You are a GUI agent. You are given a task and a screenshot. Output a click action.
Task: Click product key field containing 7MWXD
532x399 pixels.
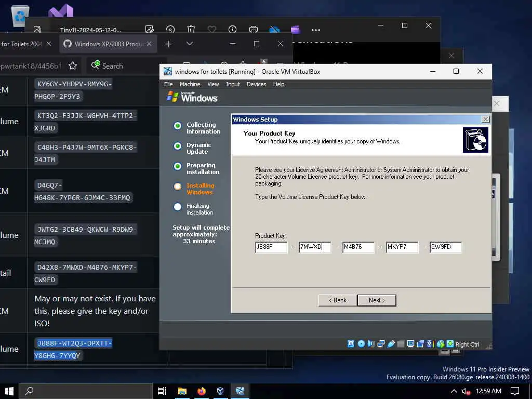coord(314,247)
